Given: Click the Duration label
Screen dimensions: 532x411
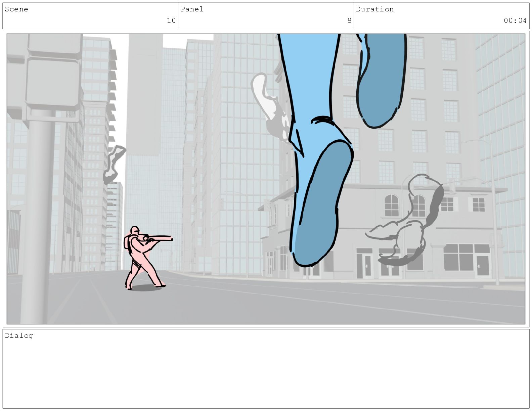Looking at the screenshot, I should 375,9.
